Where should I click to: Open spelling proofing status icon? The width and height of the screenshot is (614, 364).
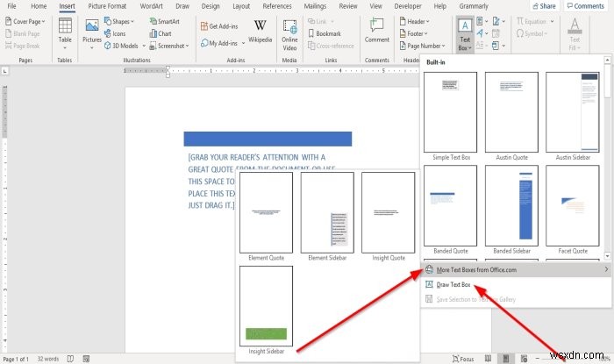pos(70,359)
